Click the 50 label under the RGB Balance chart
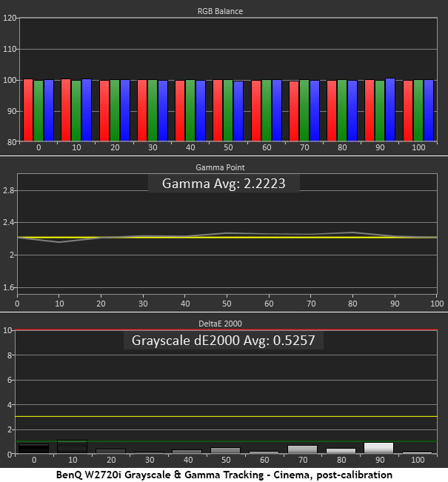The width and height of the screenshot is (448, 482). pos(228,147)
